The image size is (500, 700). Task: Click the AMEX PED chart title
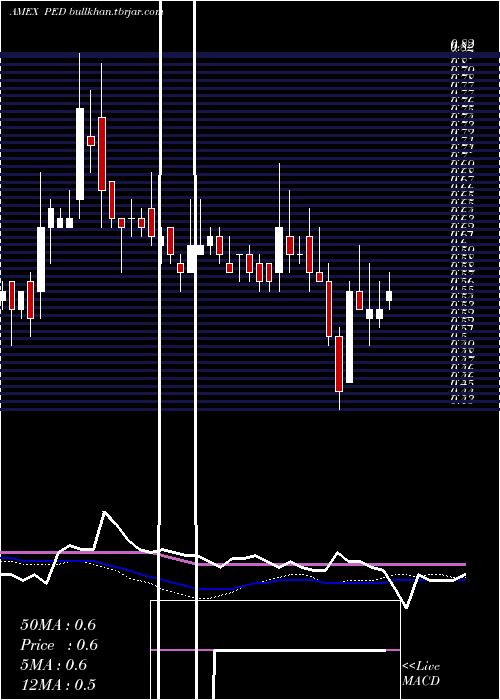[x=38, y=12]
